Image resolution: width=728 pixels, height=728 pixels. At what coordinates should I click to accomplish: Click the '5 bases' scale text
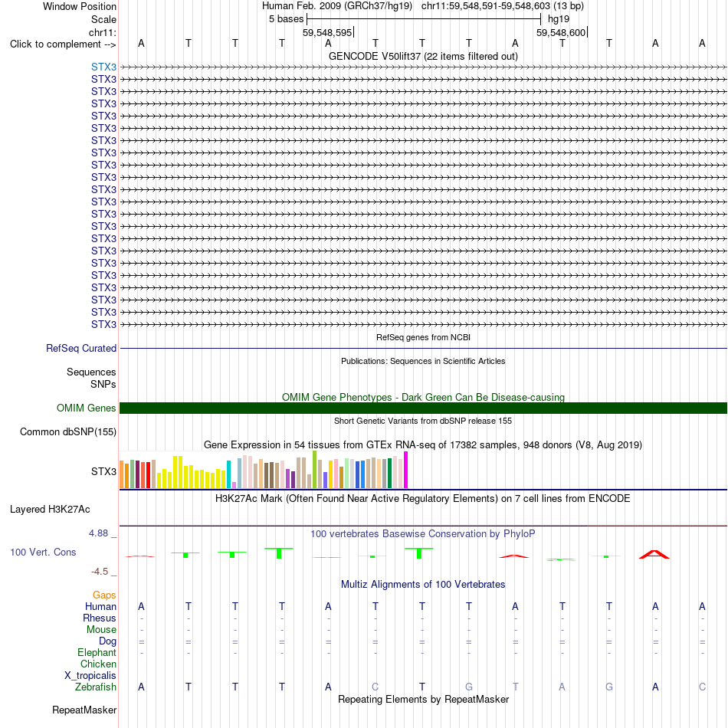click(286, 19)
